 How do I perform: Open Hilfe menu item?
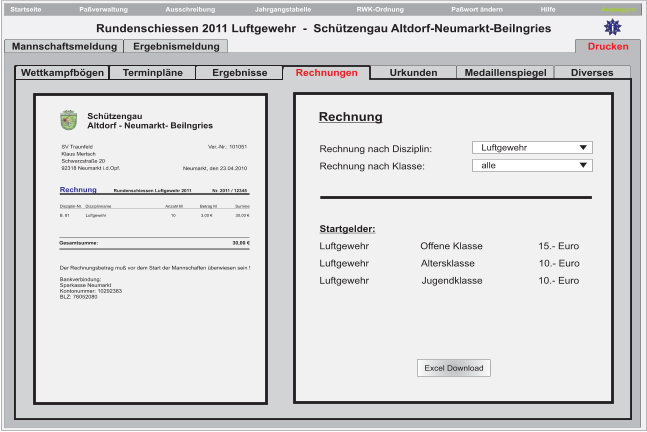548,9
